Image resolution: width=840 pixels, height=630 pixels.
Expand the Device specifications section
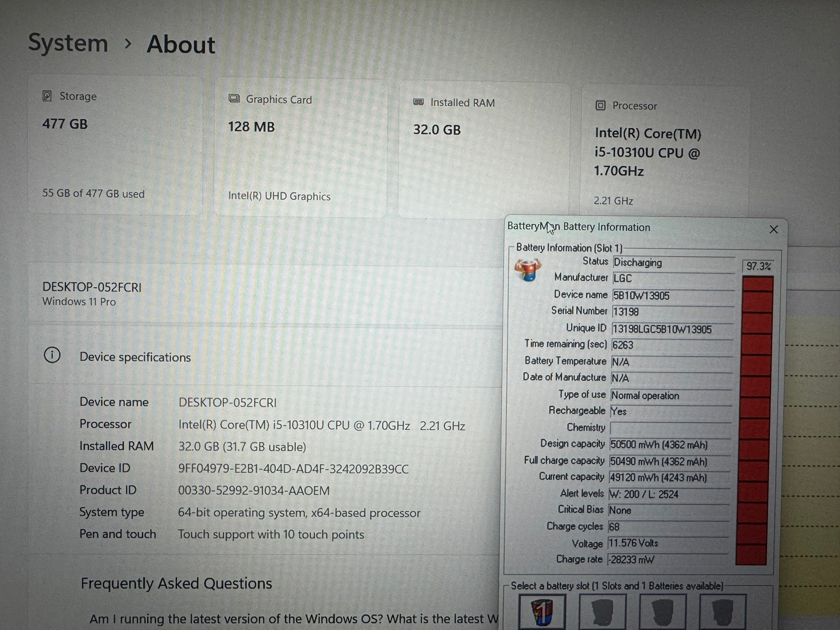135,357
